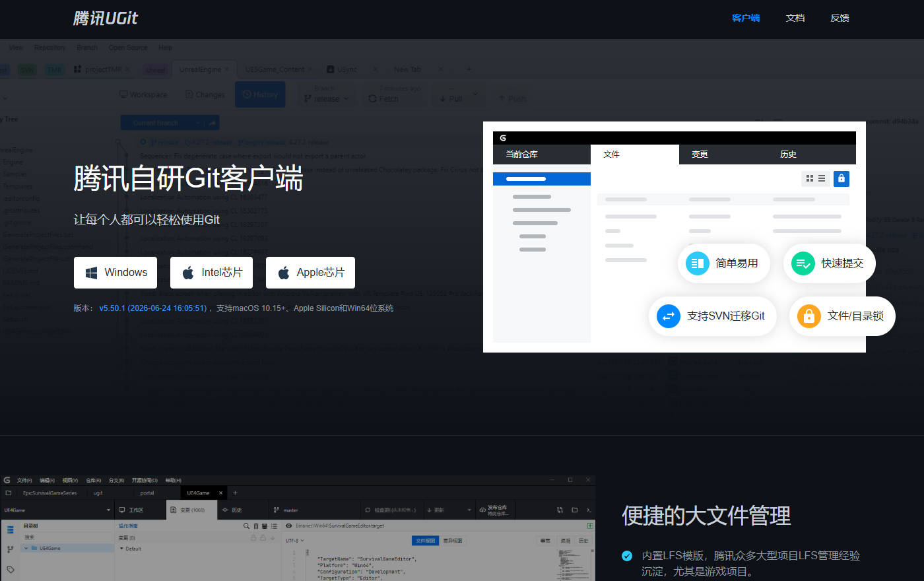Click the sync arrows icon in top-right toolbar

coord(560,510)
